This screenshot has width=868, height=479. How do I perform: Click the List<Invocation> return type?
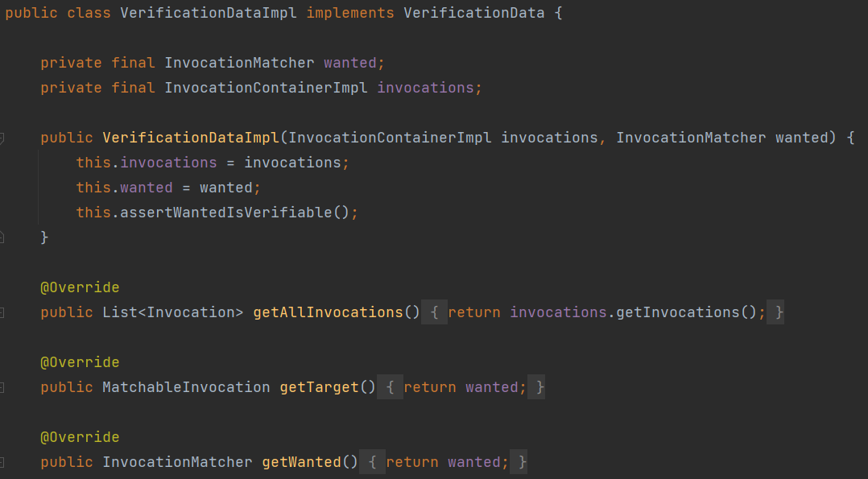(x=172, y=312)
